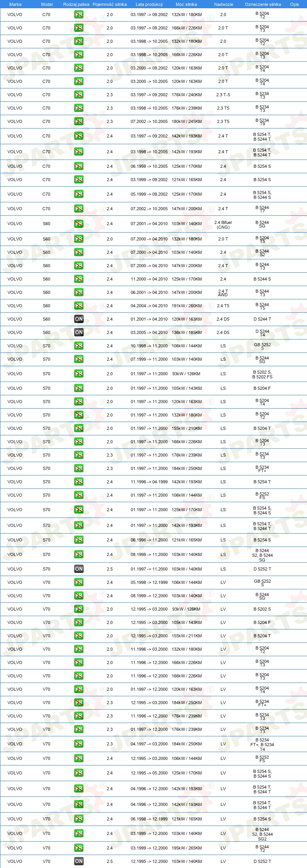The width and height of the screenshot is (307, 868).
Task: Select the '07.2001 -> 04.2010' production years cell
Action: (x=149, y=224)
